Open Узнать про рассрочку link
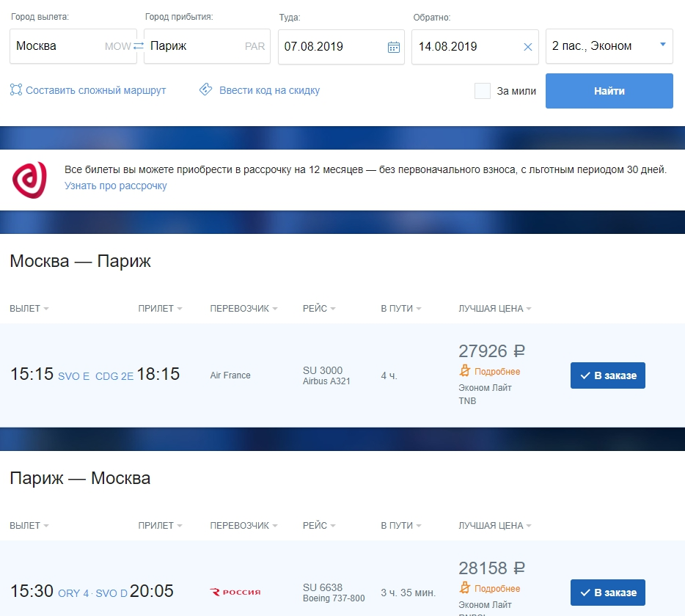This screenshot has width=685, height=616. tap(116, 186)
